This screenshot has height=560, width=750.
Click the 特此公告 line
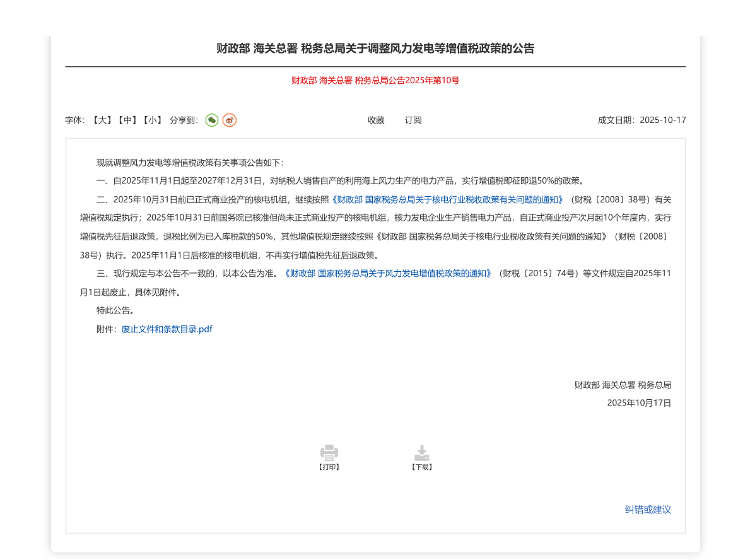point(115,311)
